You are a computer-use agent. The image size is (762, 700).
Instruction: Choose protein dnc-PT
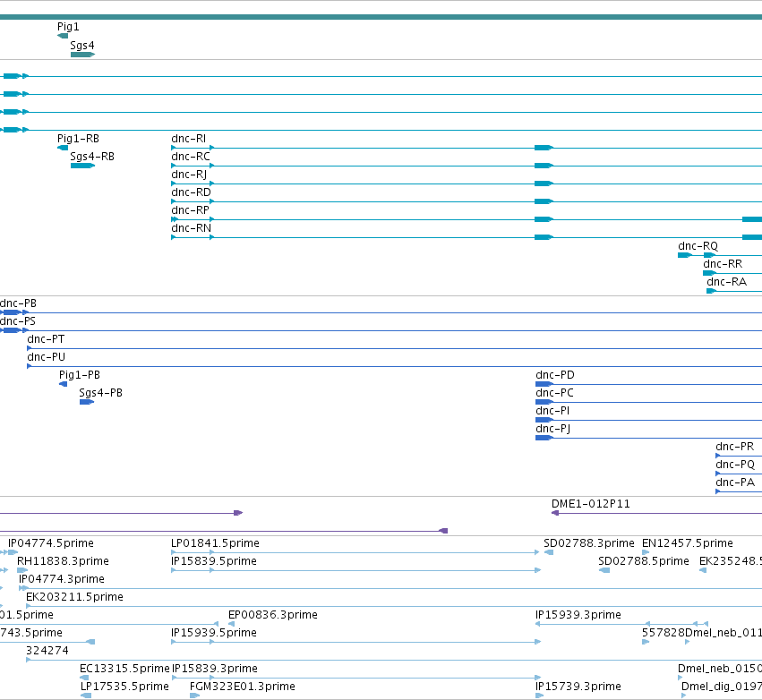(x=46, y=339)
